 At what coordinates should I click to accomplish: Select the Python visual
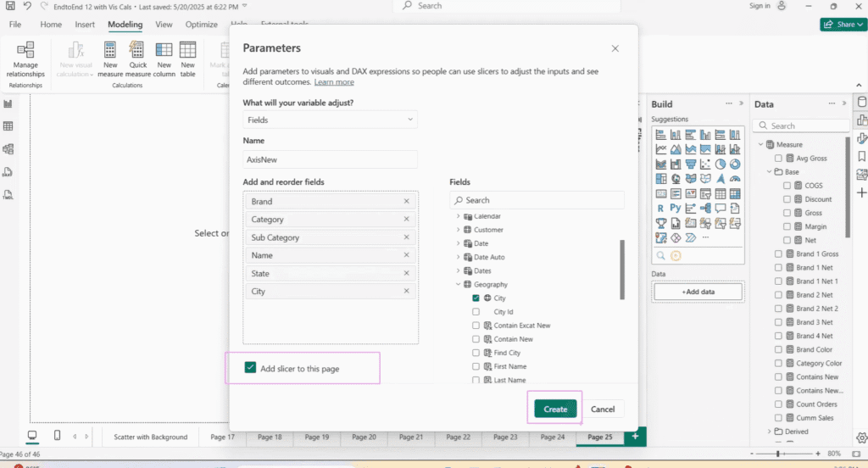click(676, 209)
